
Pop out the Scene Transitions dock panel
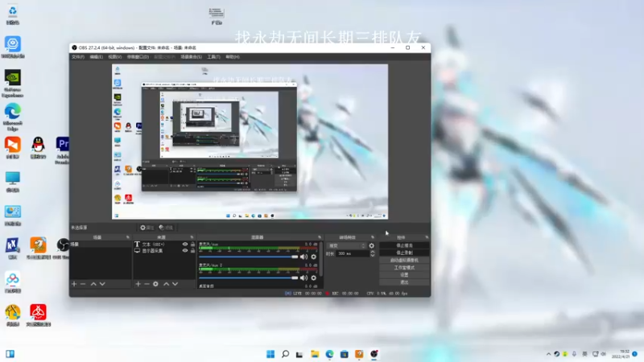373,237
